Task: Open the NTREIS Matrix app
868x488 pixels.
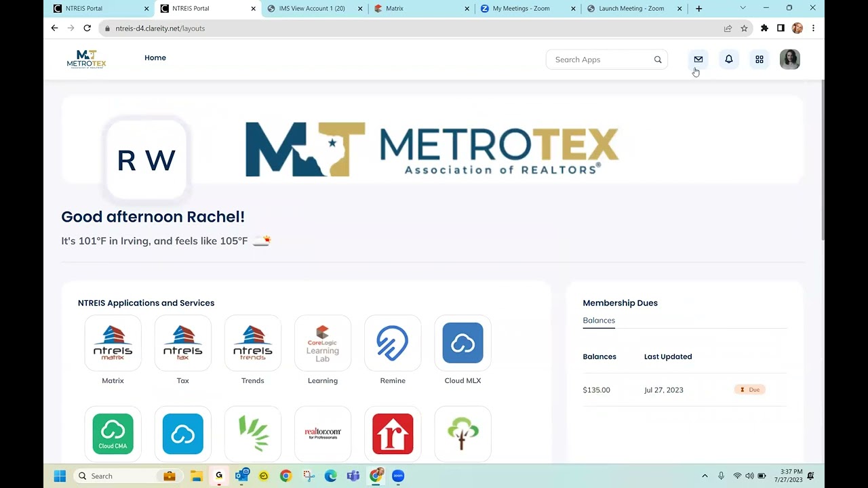Action: click(x=113, y=343)
